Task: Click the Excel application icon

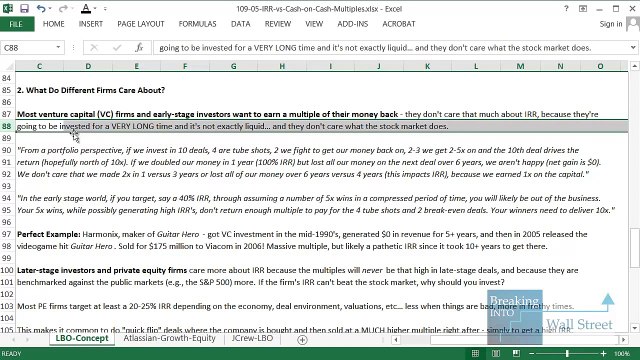Action: tap(8, 8)
